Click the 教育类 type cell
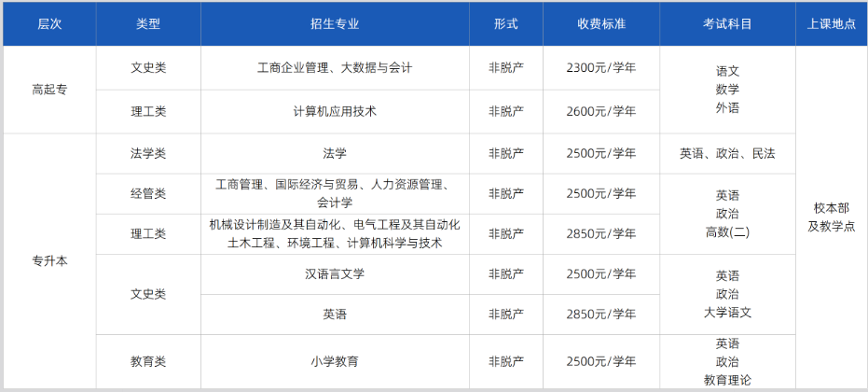 [x=148, y=361]
